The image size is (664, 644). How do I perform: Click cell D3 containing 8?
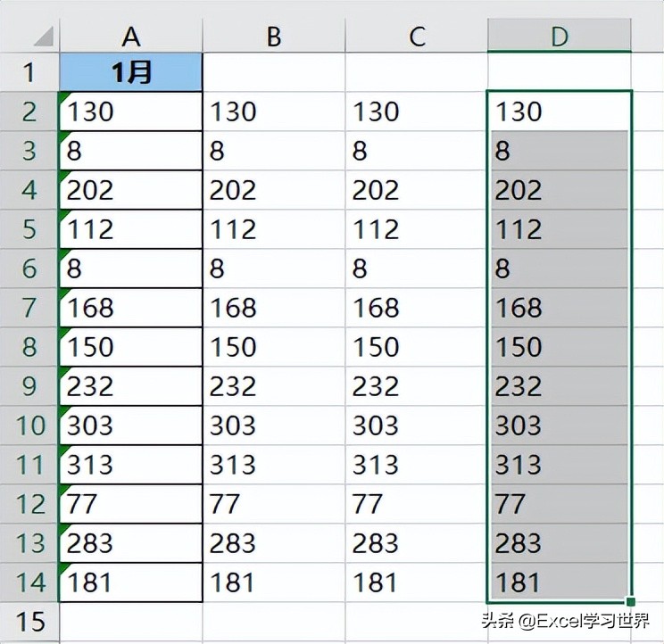click(560, 151)
